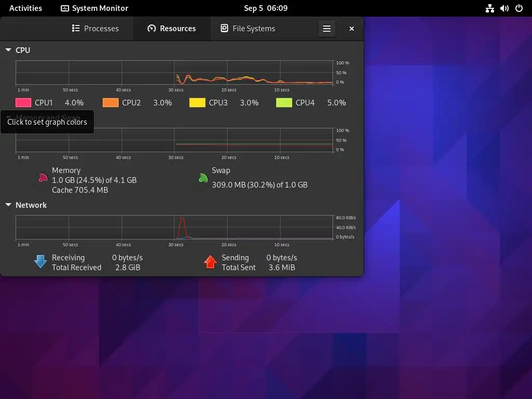This screenshot has height=399, width=532.
Task: Click the Memory and Swap history graph
Action: coord(175,140)
